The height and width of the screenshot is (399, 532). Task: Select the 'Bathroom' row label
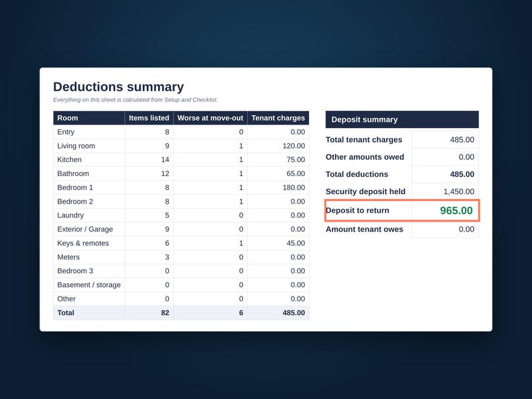pyautogui.click(x=73, y=173)
